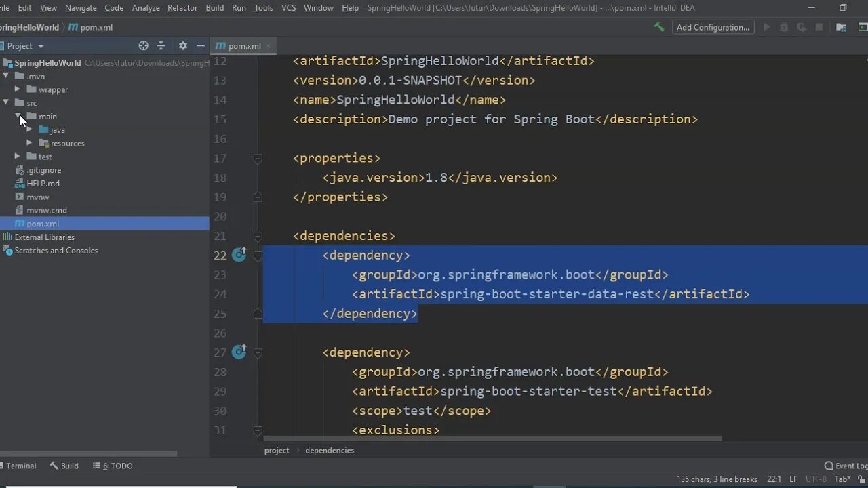This screenshot has width=868, height=488.
Task: Click LF line separator in status bar
Action: 793,479
